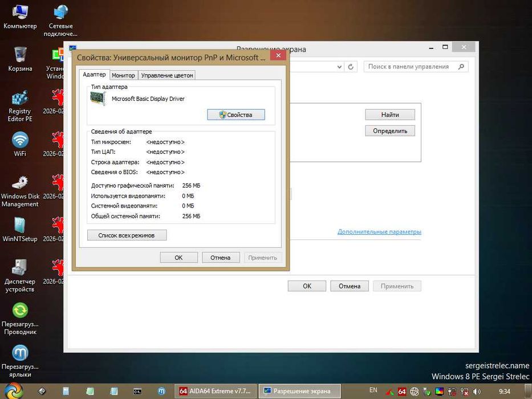Switch to the Монитор tab
The image size is (532, 399).
(123, 75)
